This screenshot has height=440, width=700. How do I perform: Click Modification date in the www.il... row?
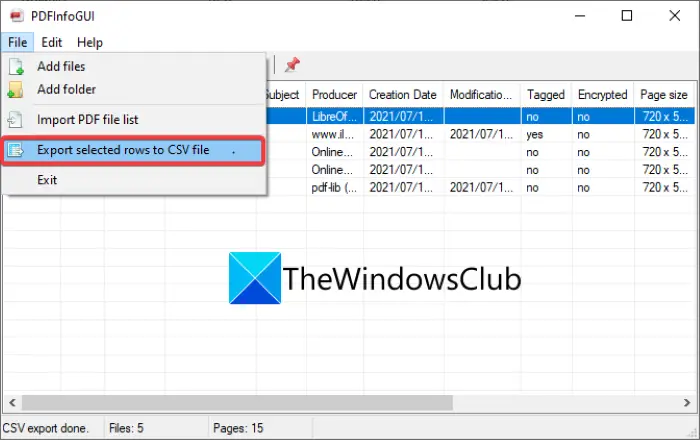tap(482, 134)
